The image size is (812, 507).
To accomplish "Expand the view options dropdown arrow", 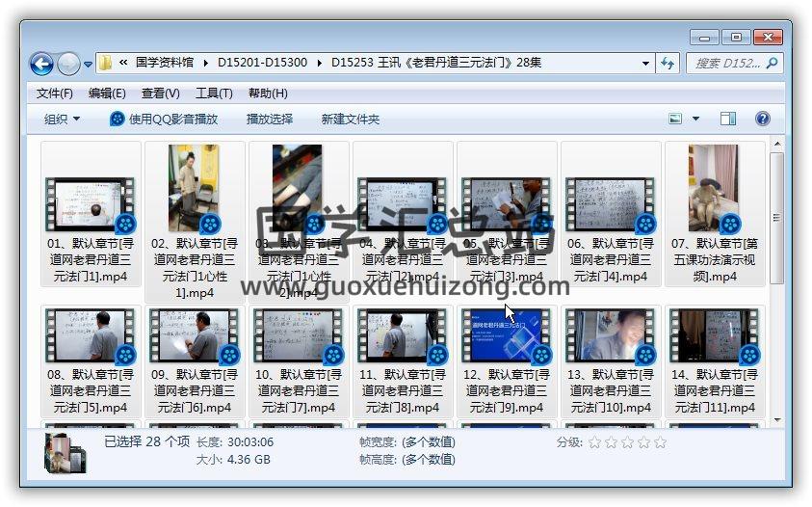I will tap(696, 119).
